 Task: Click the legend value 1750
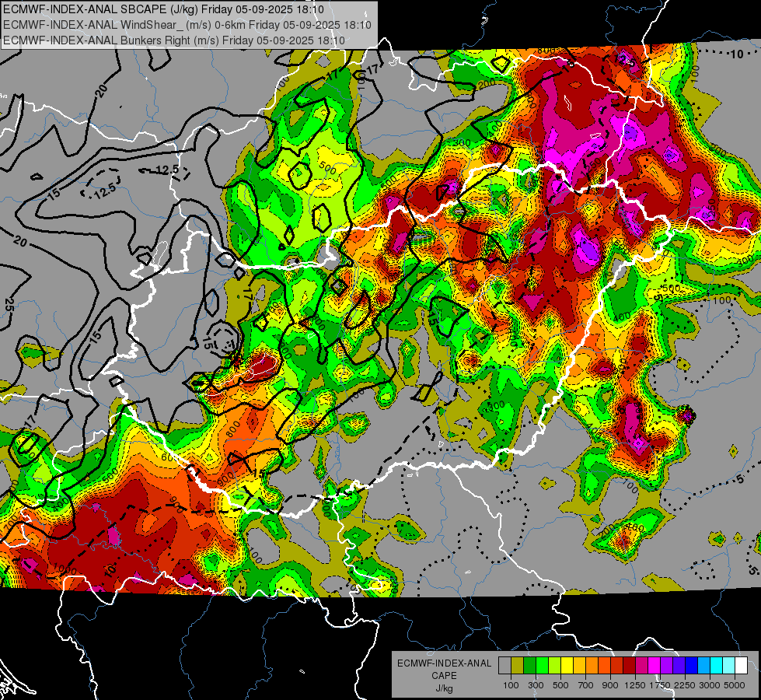(x=660, y=685)
